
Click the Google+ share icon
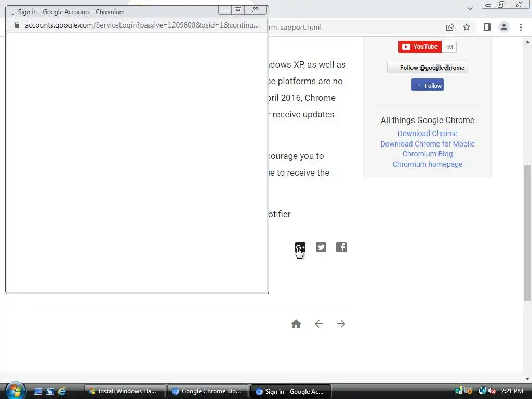click(300, 247)
